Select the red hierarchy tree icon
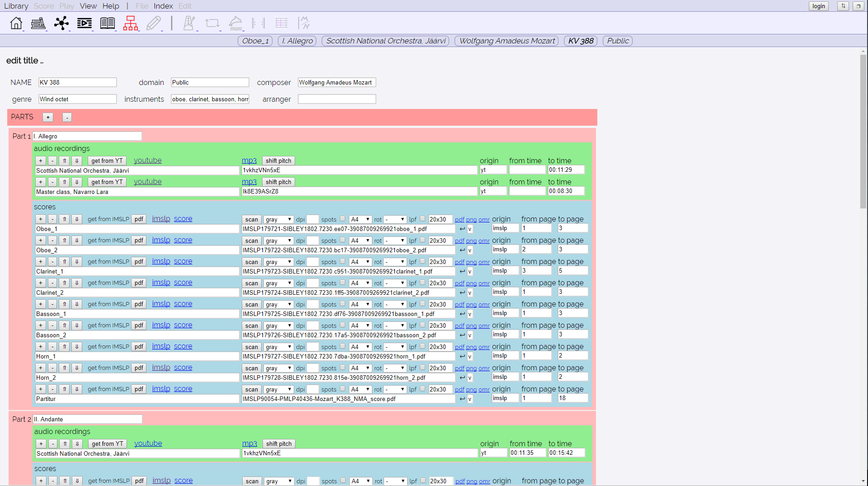This screenshot has width=868, height=486. pyautogui.click(x=131, y=23)
